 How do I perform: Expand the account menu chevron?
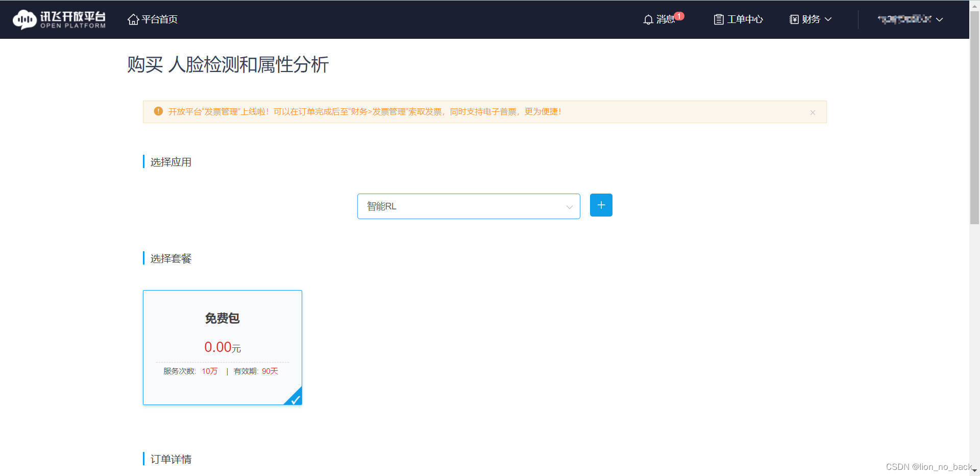939,19
